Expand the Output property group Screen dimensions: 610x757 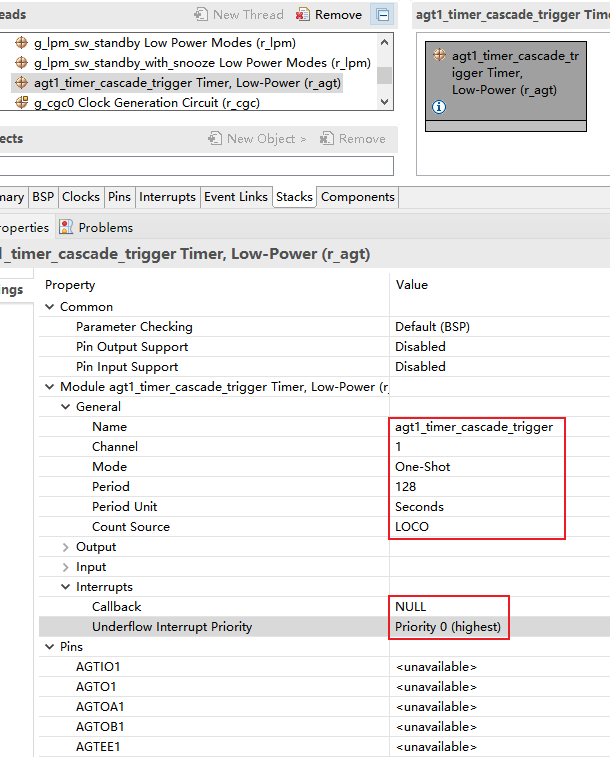[66, 547]
